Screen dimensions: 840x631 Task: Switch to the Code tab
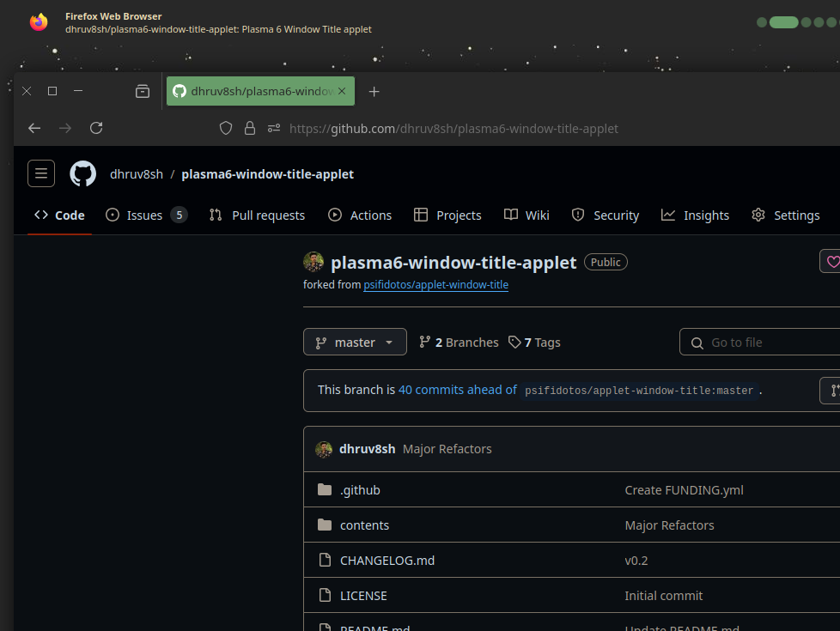click(59, 215)
